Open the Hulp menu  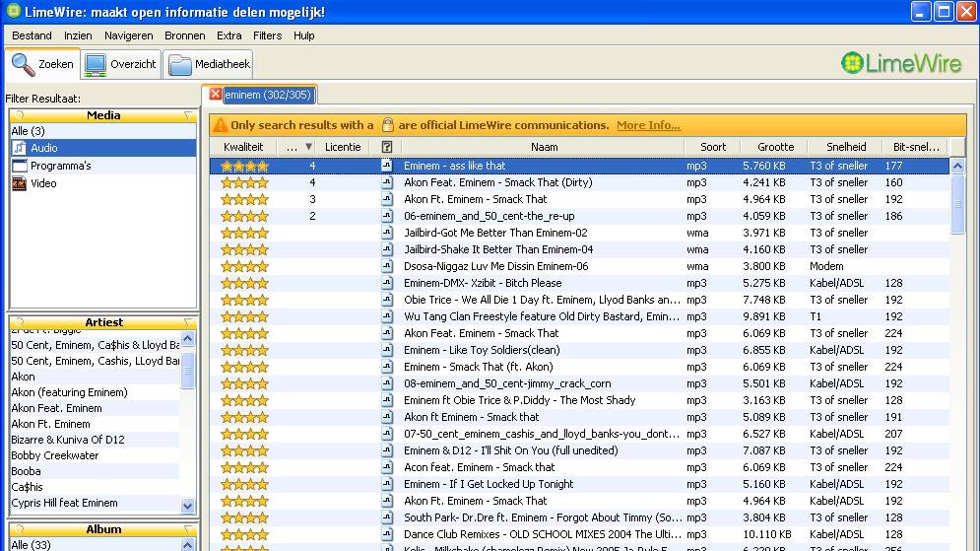point(303,35)
